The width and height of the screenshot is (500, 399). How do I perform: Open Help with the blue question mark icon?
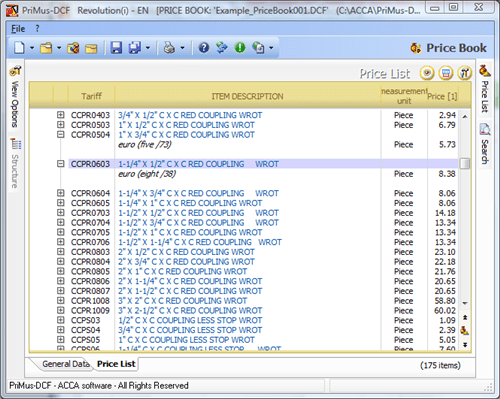point(204,48)
